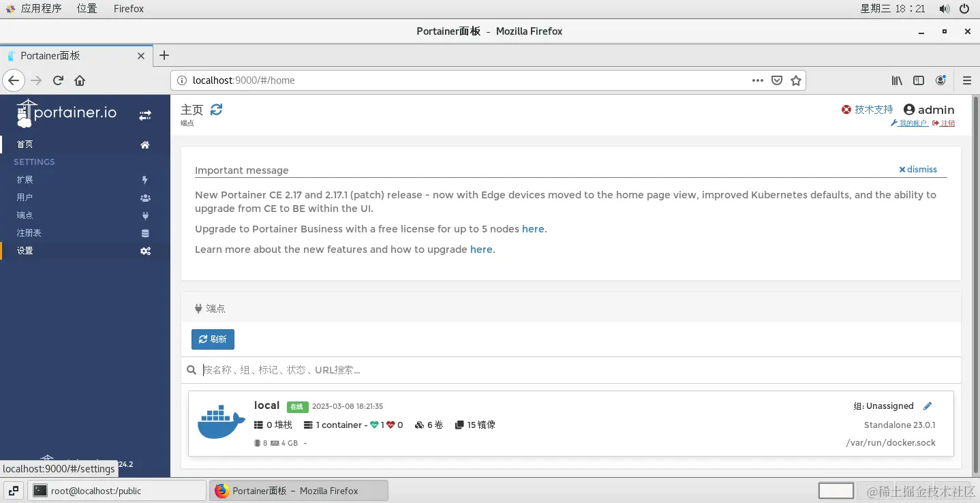Open the Firefox menu in top panel
Image resolution: width=980 pixels, height=503 pixels.
pos(129,9)
